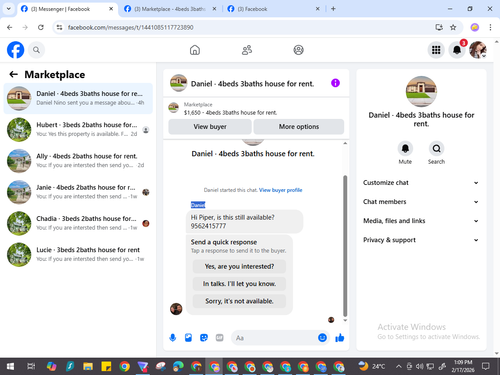Open the Groups icon in top navigation
This screenshot has height=375, width=500.
[298, 50]
